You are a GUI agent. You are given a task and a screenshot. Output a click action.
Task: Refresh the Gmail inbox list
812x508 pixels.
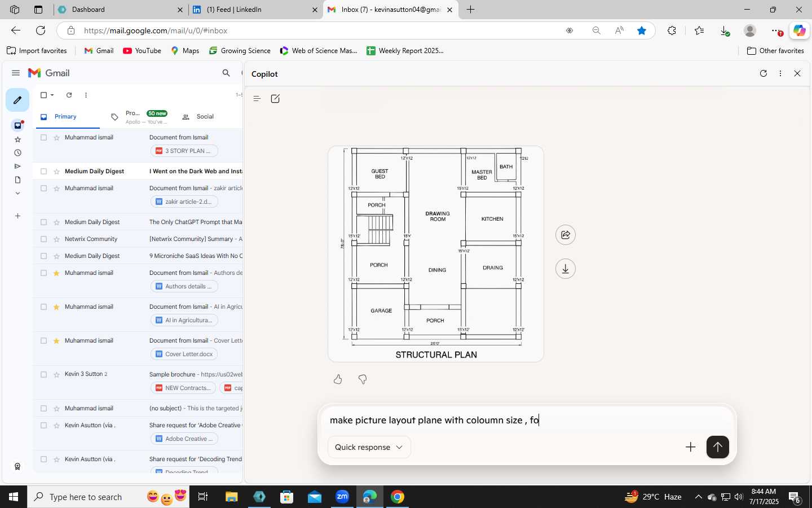(69, 95)
